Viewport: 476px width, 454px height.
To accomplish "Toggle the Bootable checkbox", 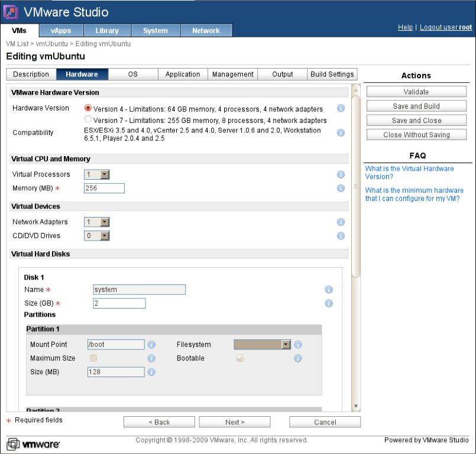I will (x=240, y=358).
